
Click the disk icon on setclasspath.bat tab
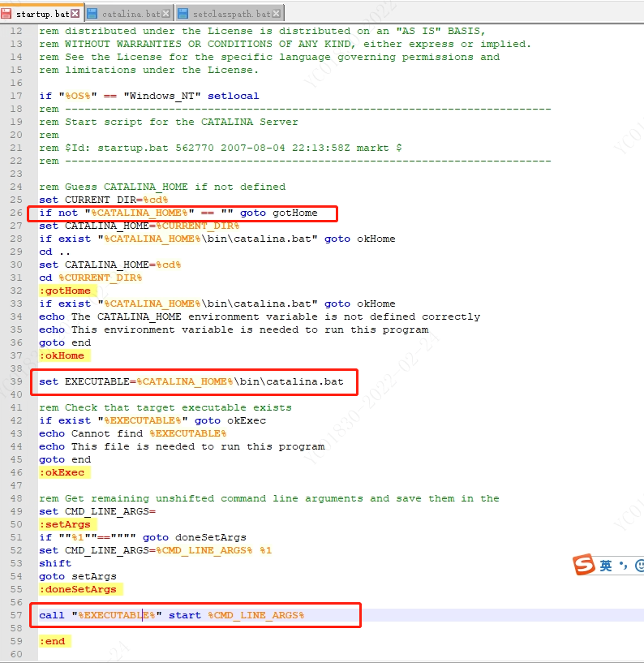tap(183, 14)
